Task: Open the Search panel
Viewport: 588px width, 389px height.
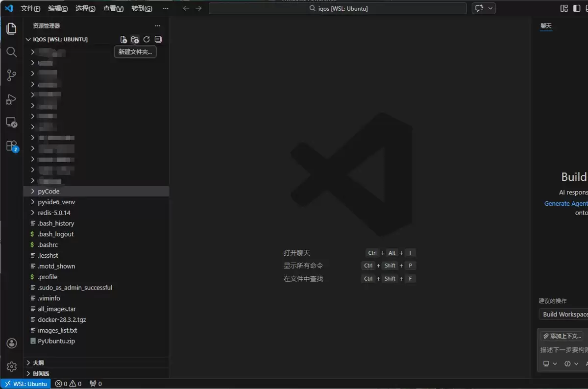Action: 12,52
